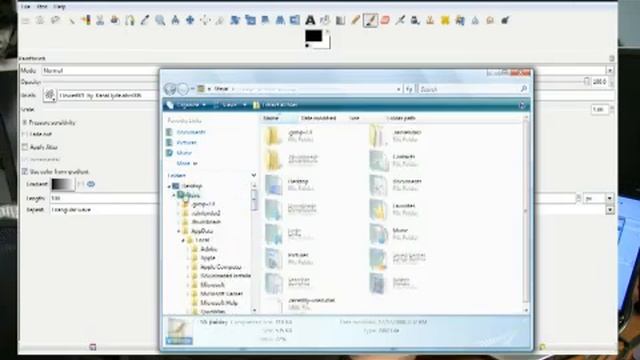This screenshot has width=640, height=360.
Task: Select the Text tool letter A icon
Action: coord(310,20)
